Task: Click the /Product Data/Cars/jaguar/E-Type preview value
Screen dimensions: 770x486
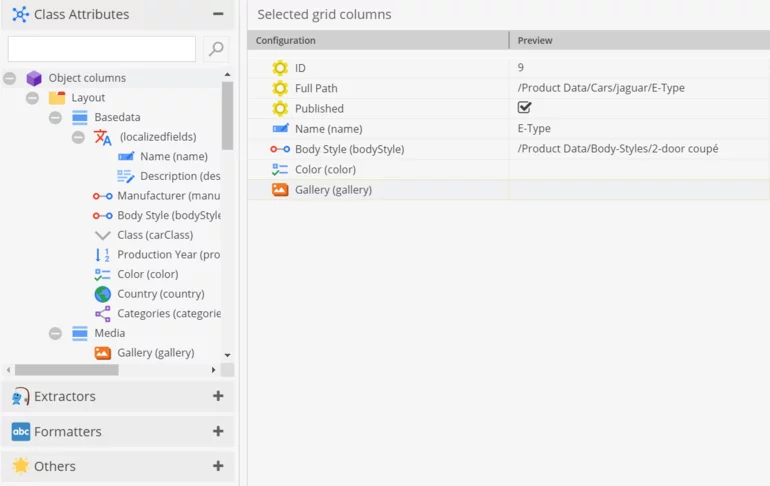Action: tap(601, 88)
